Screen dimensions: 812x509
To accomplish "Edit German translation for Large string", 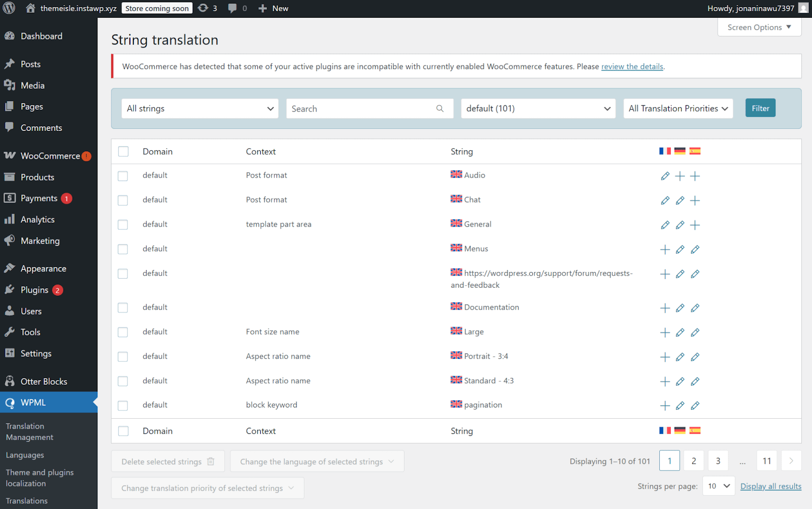I will [x=680, y=332].
